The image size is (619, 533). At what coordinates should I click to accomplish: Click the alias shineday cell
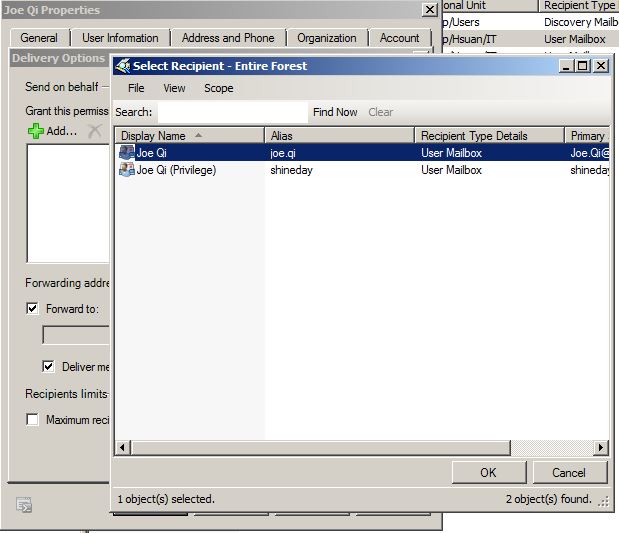tap(291, 170)
